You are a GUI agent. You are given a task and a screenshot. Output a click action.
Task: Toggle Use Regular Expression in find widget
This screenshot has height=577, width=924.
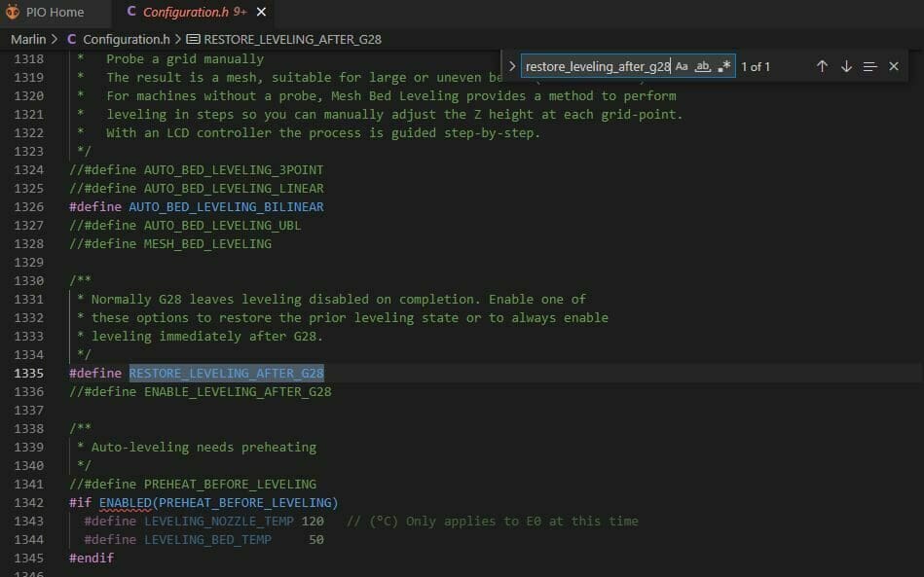tap(724, 66)
